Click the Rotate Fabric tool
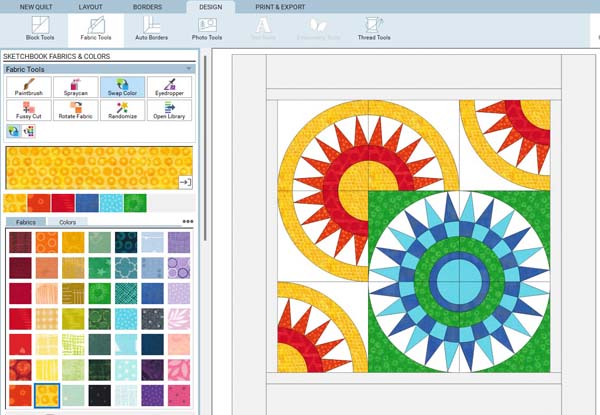Image resolution: width=600 pixels, height=415 pixels. tap(75, 110)
